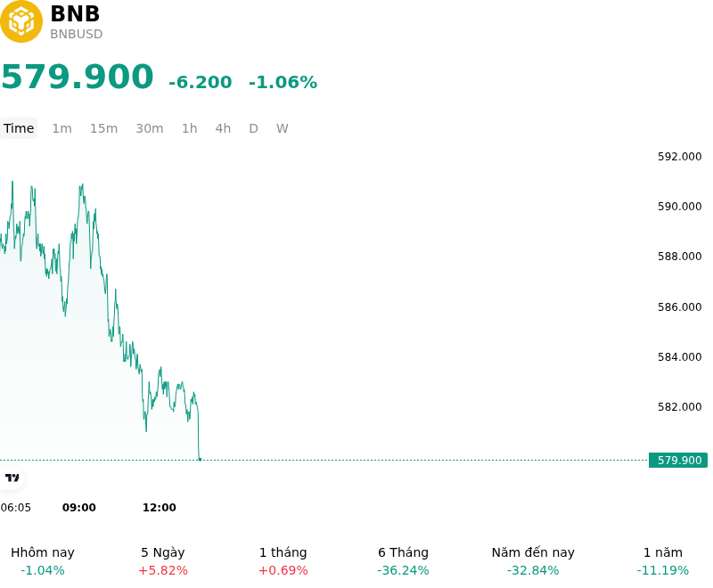Switch chart to Weekly (W) interval
Image resolution: width=713 pixels, height=588 pixels.
283,128
